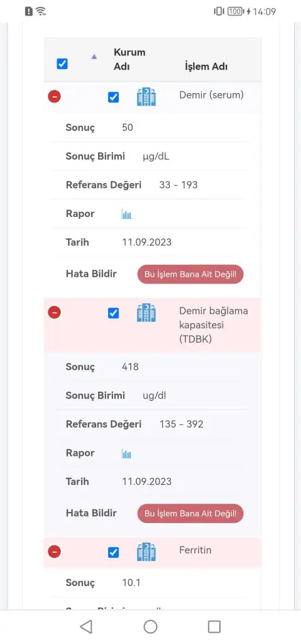Screen dimensions: 301x644
Task: Open the hospital icon in Ferritin row
Action: pyautogui.click(x=146, y=552)
